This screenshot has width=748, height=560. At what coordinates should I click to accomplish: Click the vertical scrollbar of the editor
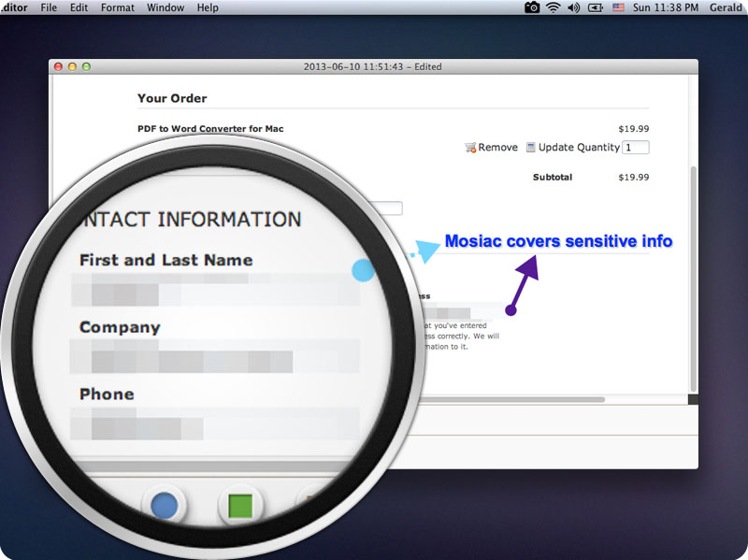[x=694, y=279]
